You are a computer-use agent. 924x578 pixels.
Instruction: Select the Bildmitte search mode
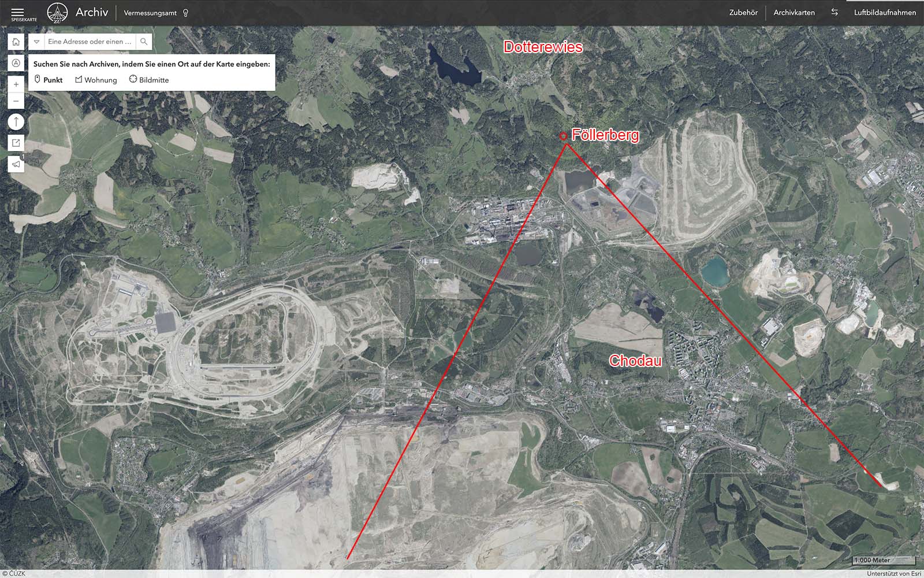pyautogui.click(x=149, y=80)
